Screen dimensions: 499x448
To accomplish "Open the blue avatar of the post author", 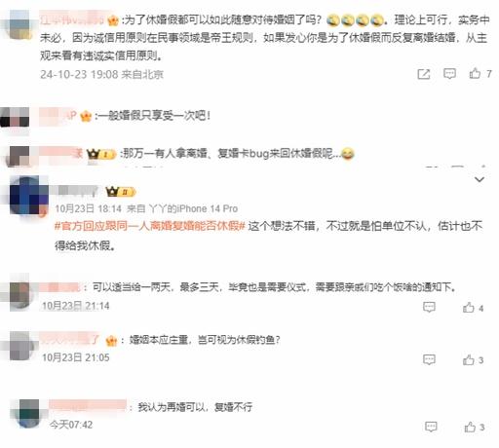I will 29,195.
